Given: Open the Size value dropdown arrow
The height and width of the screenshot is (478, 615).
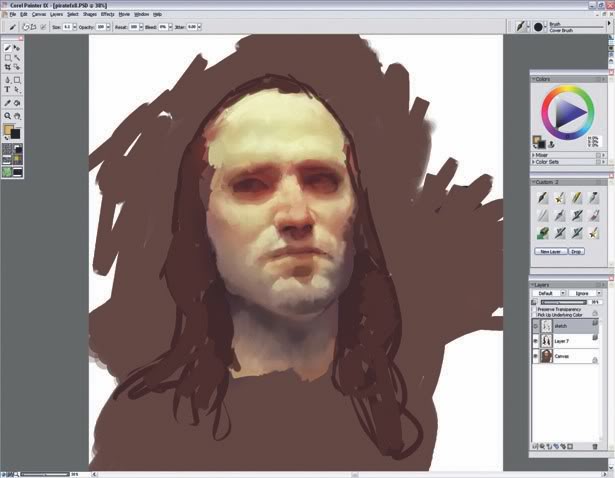Looking at the screenshot, I should point(75,27).
